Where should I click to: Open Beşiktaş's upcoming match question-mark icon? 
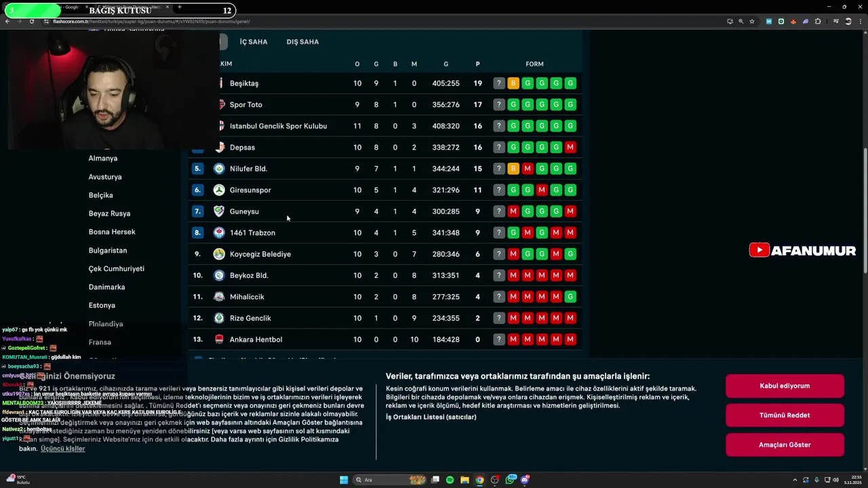tap(499, 83)
